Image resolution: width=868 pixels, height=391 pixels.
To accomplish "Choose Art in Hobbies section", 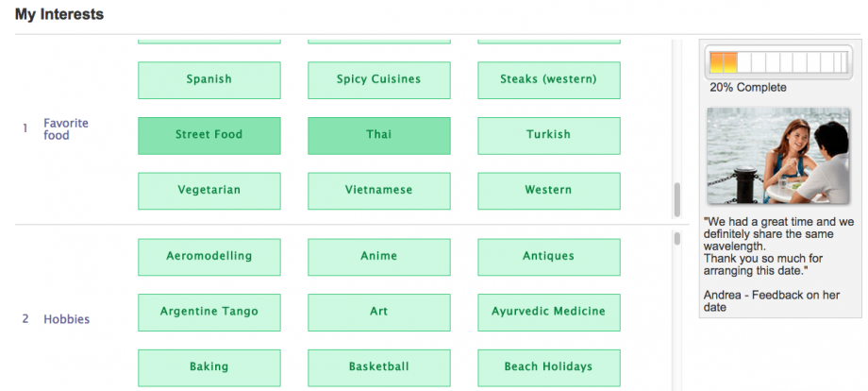I will (x=378, y=312).
